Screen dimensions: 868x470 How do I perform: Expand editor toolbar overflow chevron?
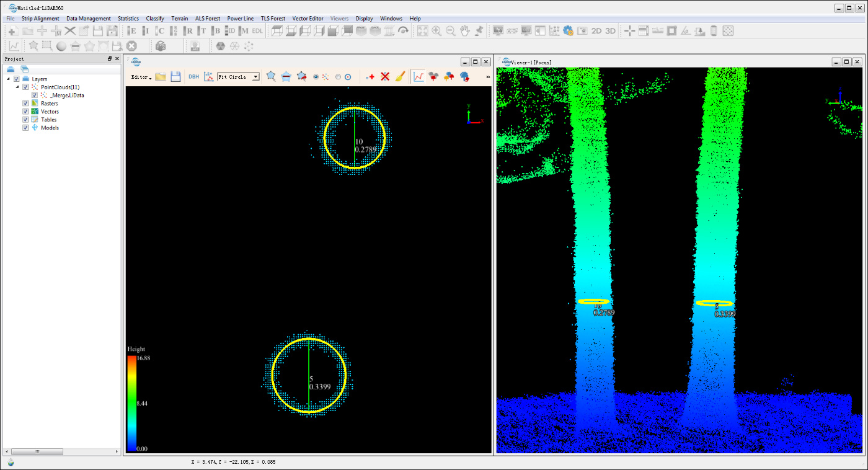click(488, 77)
